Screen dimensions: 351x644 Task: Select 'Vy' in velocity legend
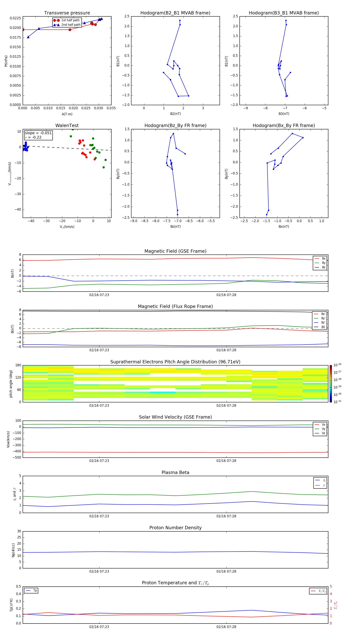pyautogui.click(x=320, y=429)
